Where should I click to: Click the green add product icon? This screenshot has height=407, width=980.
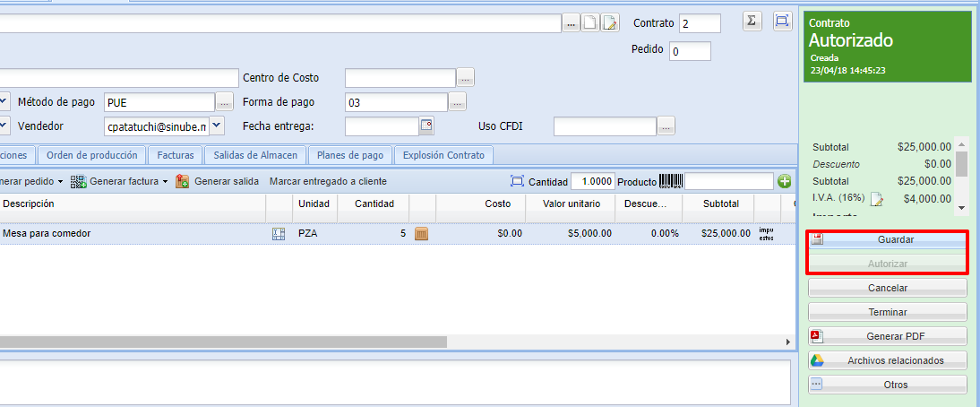pos(785,181)
